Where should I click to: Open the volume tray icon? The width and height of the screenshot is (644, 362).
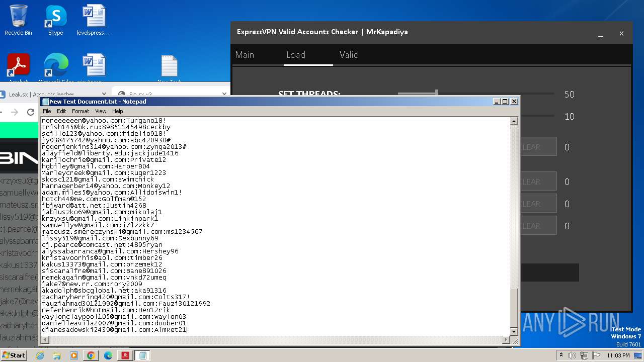click(x=572, y=355)
